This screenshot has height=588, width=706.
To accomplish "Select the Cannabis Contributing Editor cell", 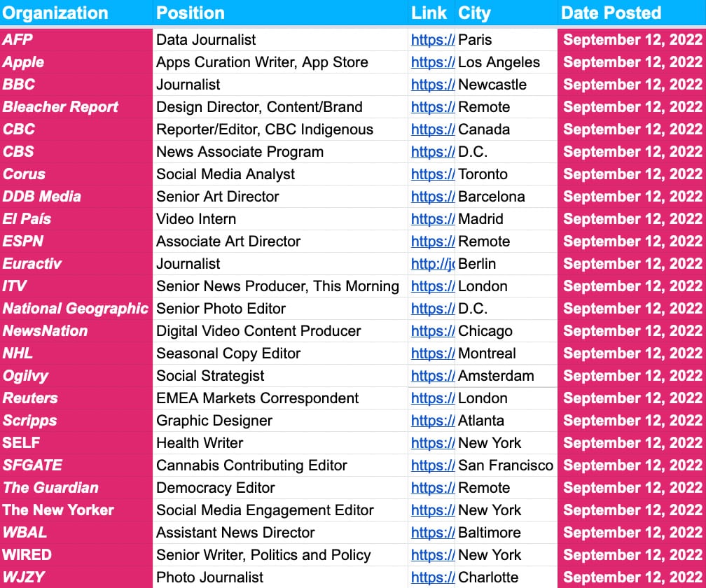I will pyautogui.click(x=251, y=465).
